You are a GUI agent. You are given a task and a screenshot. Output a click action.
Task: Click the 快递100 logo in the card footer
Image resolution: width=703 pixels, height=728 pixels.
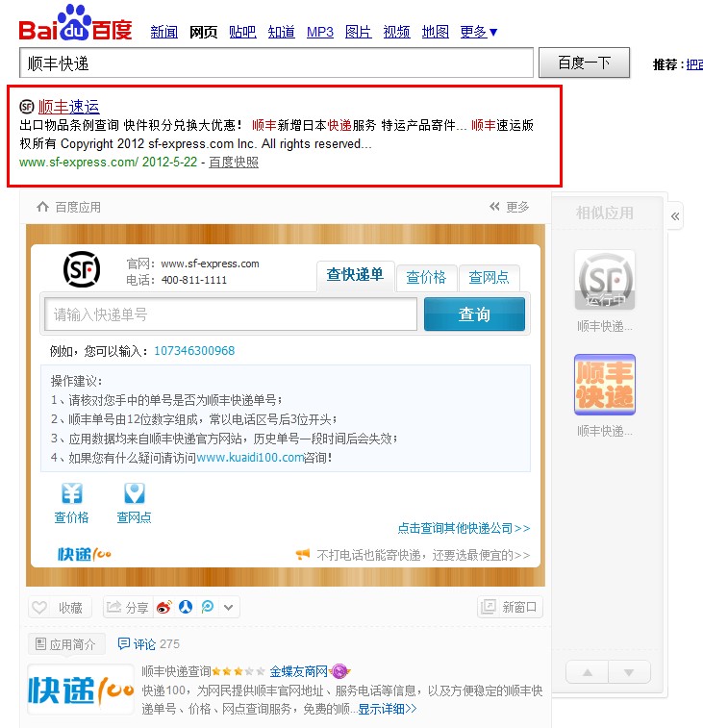point(85,554)
